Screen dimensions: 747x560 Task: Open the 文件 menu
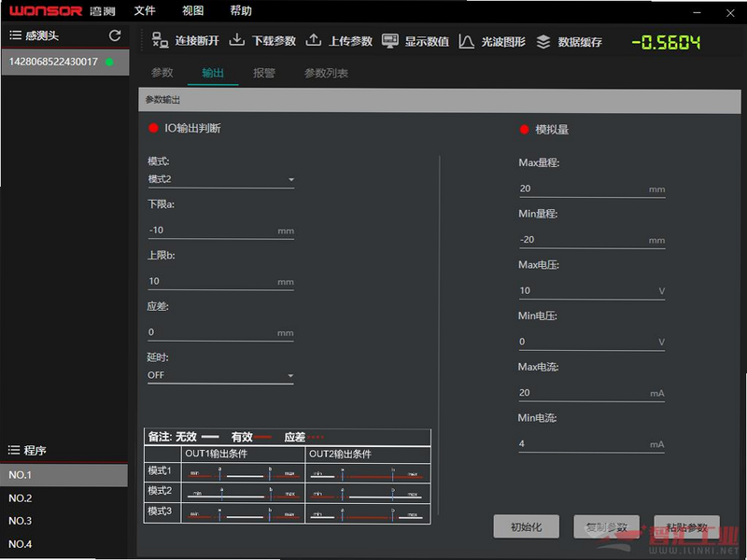tap(145, 10)
